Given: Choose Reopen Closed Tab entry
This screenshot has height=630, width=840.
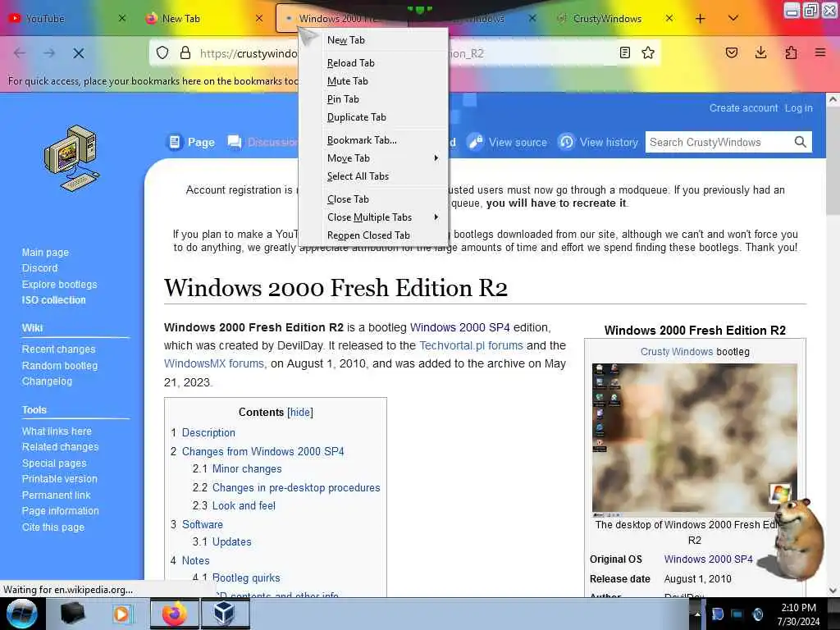Looking at the screenshot, I should click(374, 235).
